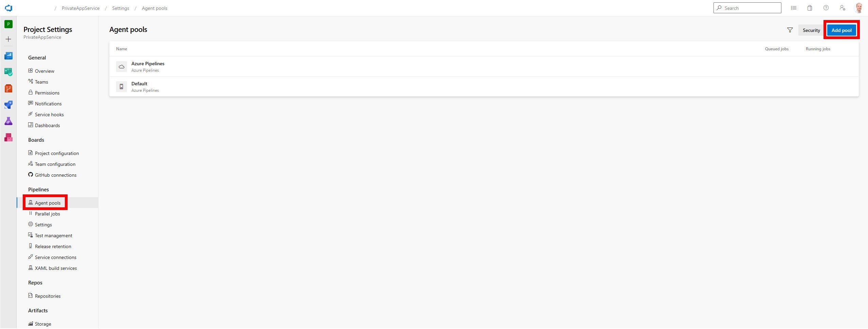Switch to PrivateAppService project icon
Image resolution: width=868 pixels, height=329 pixels.
click(x=8, y=24)
